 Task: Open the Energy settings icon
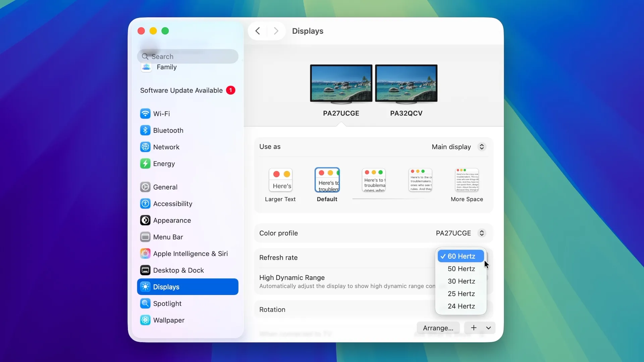(x=145, y=164)
